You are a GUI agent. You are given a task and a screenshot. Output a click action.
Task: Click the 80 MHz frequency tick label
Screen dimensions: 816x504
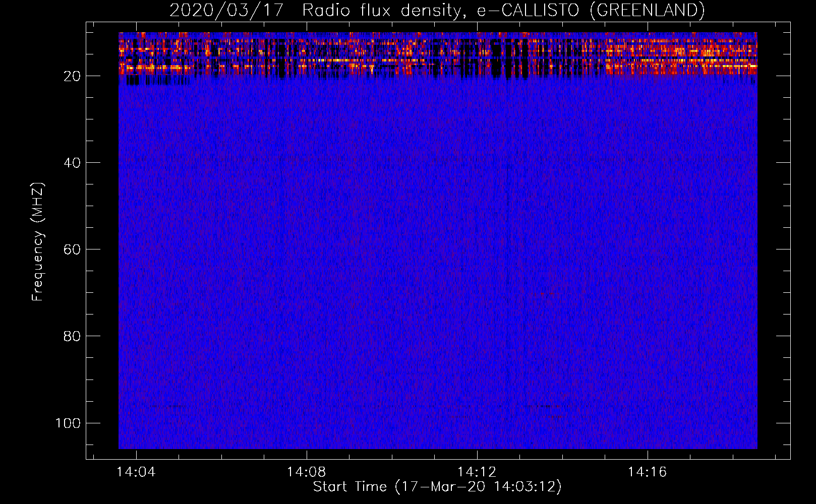[72, 336]
